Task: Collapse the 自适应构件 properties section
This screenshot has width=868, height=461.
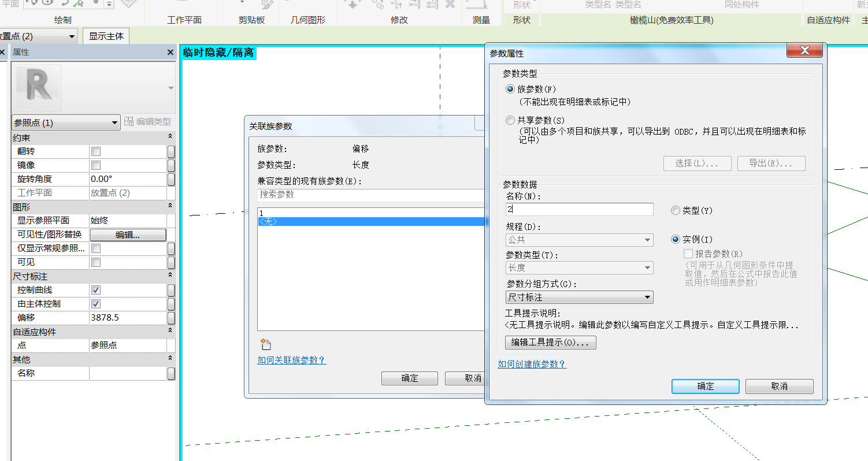Action: [170, 332]
